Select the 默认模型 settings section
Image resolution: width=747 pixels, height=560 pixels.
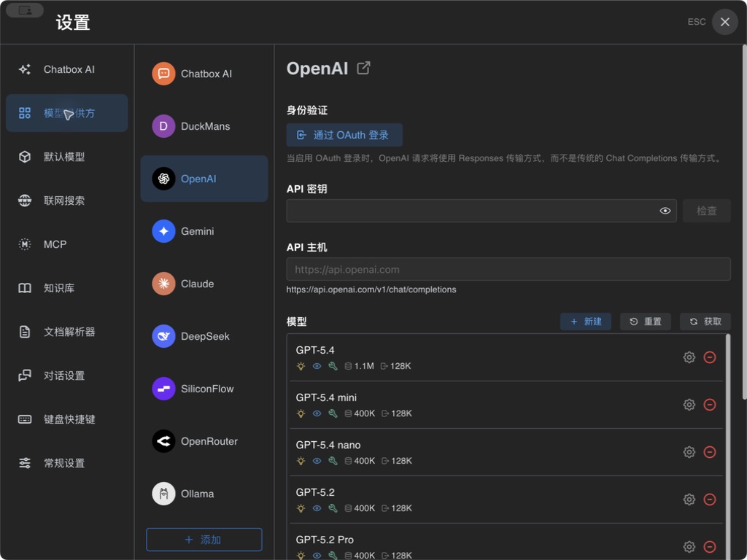coord(66,157)
